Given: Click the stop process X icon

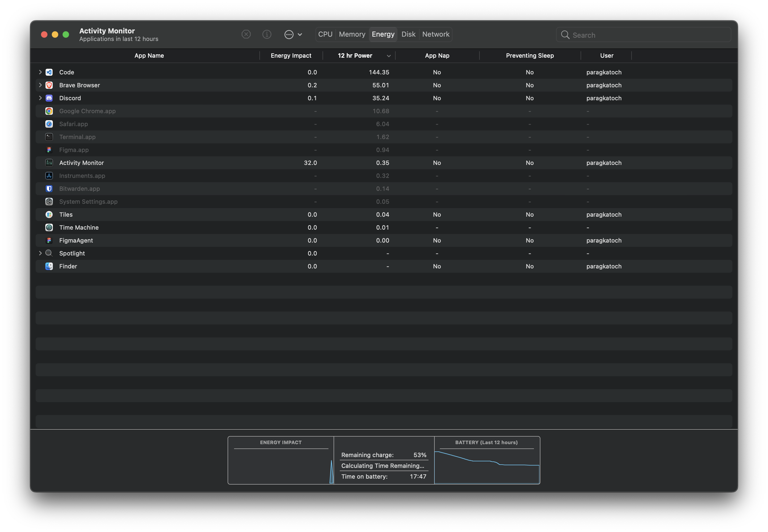Looking at the screenshot, I should tap(246, 34).
